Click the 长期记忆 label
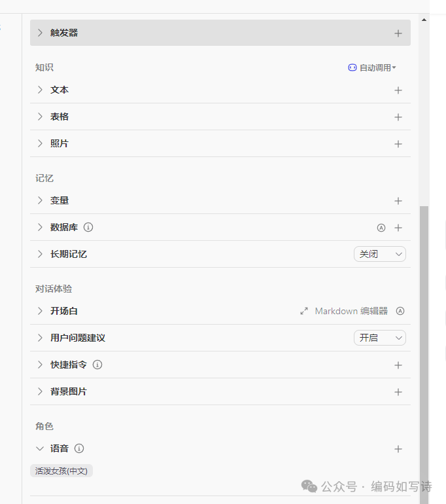The height and width of the screenshot is (504, 446). (69, 254)
